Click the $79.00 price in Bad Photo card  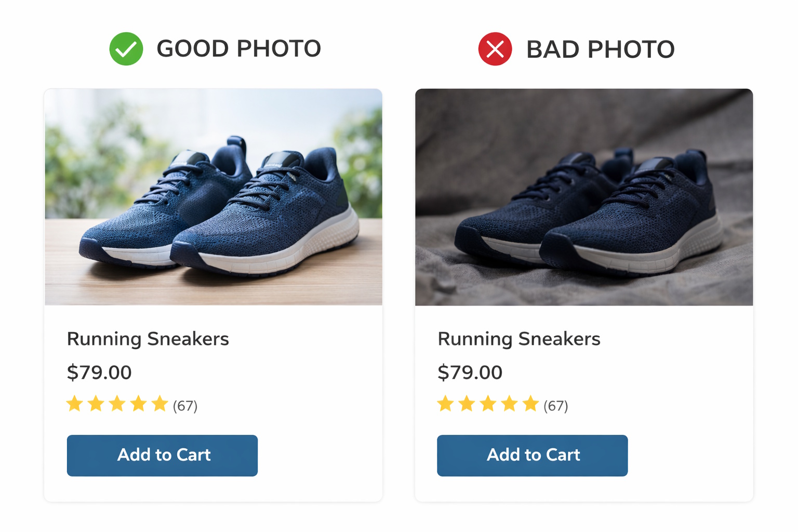click(470, 373)
